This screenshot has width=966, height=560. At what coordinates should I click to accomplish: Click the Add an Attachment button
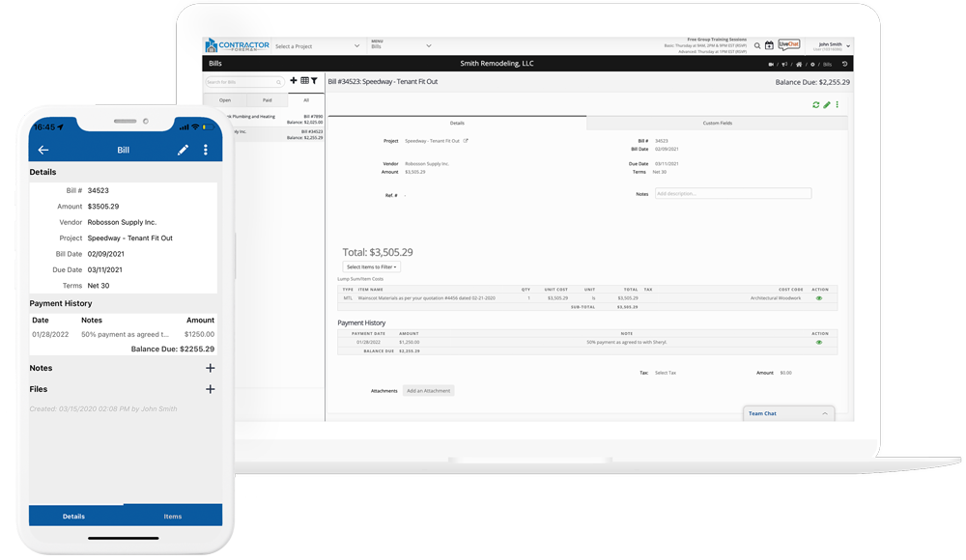tap(428, 391)
